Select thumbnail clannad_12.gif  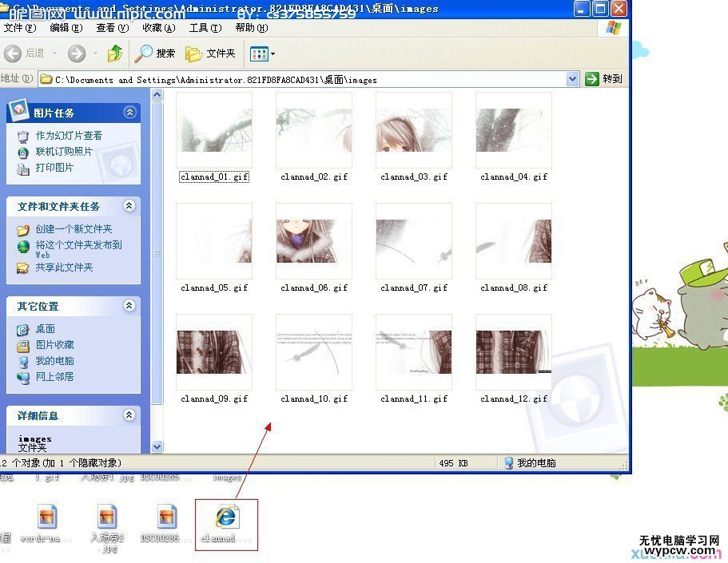[x=514, y=352]
